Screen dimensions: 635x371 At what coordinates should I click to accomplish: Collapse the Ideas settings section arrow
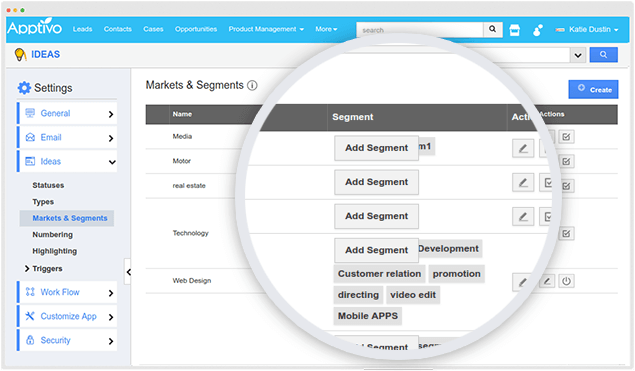coord(112,162)
